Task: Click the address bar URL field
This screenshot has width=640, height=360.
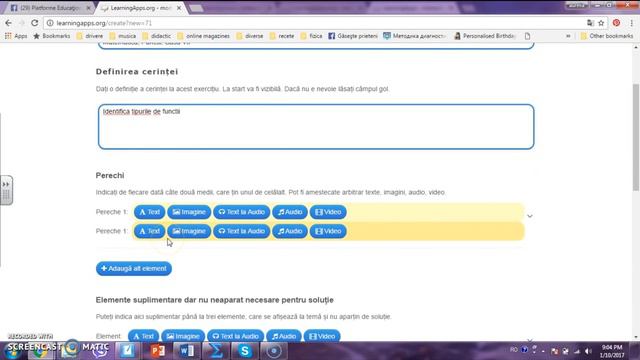Action: point(314,23)
